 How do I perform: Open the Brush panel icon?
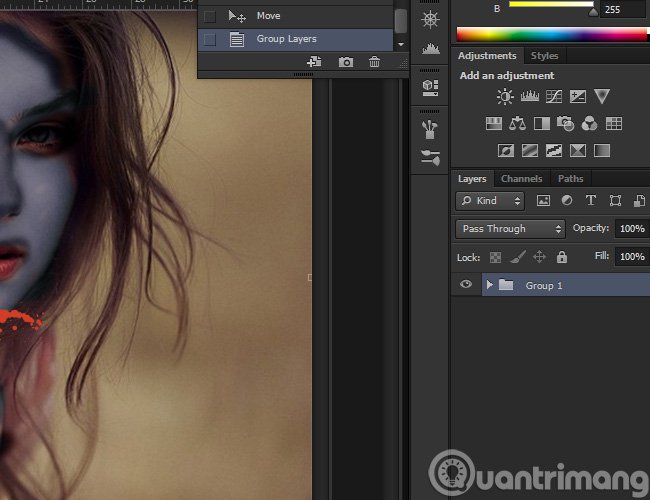[430, 158]
